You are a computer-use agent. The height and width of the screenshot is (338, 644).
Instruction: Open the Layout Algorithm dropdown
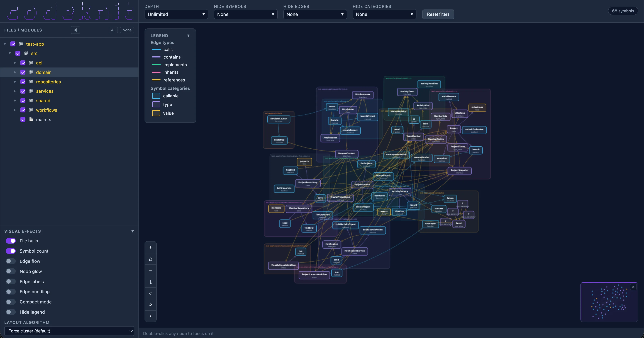click(x=69, y=331)
